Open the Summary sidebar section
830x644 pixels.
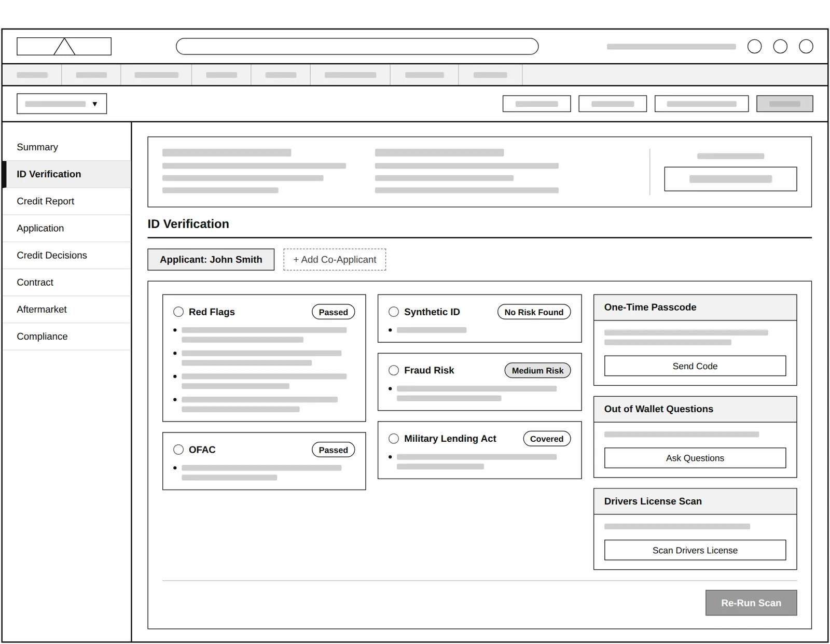[x=67, y=147]
